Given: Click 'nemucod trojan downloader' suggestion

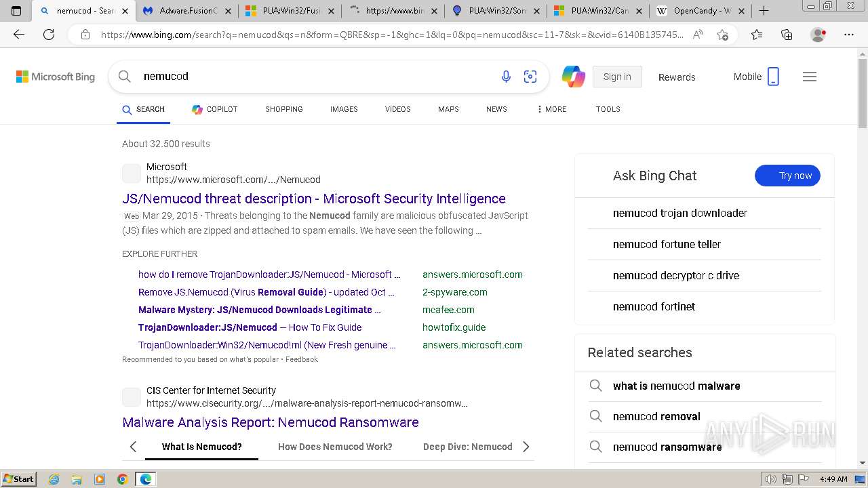Looking at the screenshot, I should [680, 213].
